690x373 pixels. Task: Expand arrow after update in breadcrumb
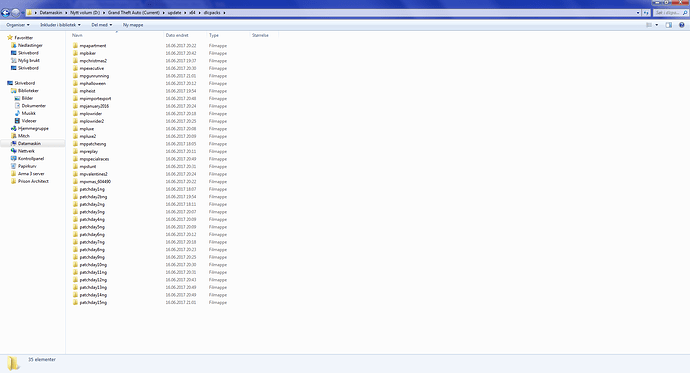[185, 13]
